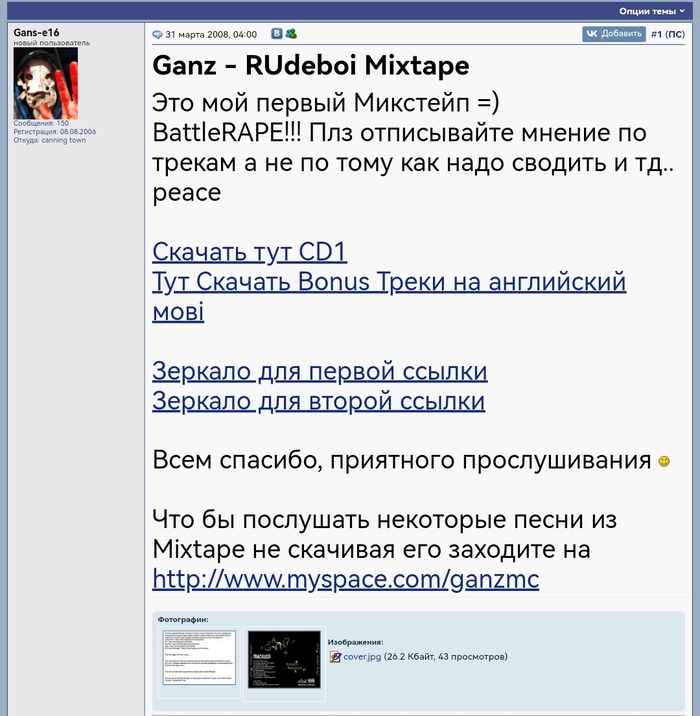Follow the Bonus Треки download link
Image resolution: width=700 pixels, height=716 pixels.
(389, 296)
